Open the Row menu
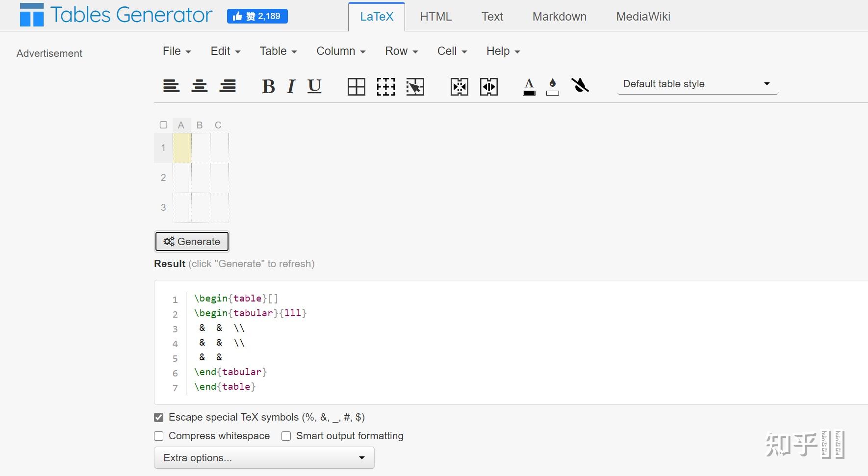Image resolution: width=868 pixels, height=476 pixels. [x=401, y=51]
